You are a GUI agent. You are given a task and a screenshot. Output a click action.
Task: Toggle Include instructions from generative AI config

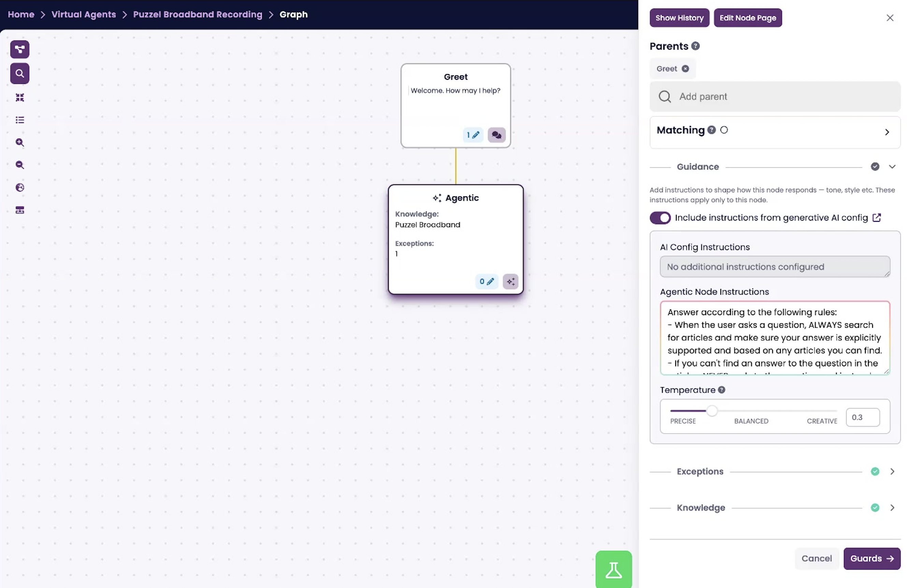[x=660, y=218]
